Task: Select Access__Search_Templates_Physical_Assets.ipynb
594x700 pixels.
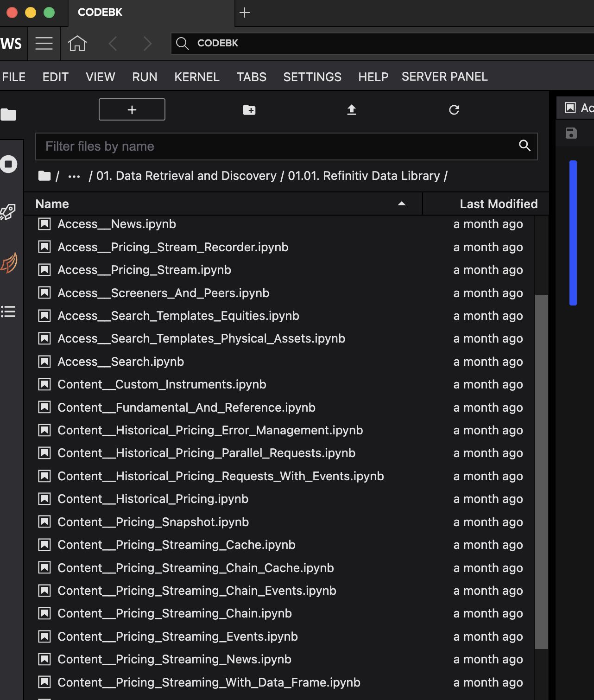Action: (286, 338)
